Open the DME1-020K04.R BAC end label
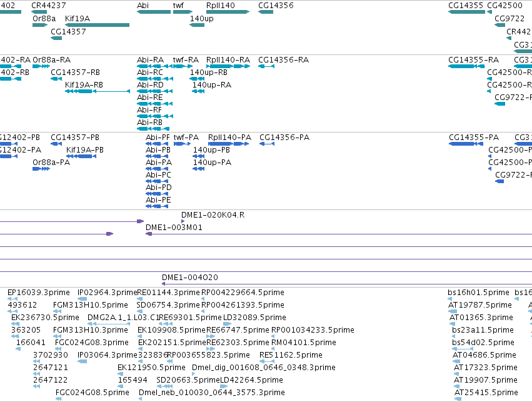 (213, 215)
